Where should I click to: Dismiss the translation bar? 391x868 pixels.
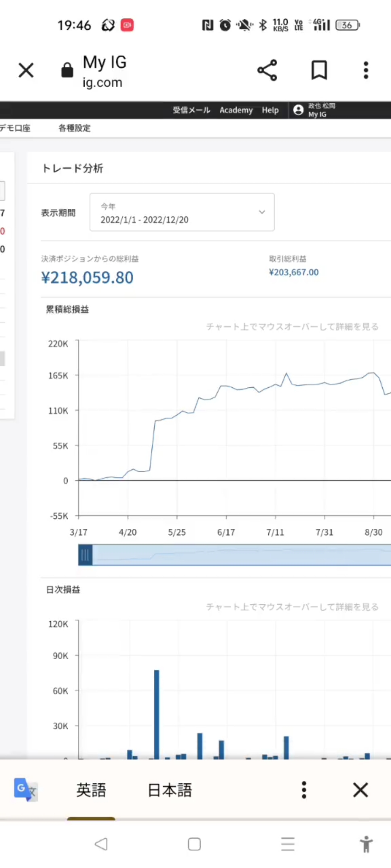361,790
